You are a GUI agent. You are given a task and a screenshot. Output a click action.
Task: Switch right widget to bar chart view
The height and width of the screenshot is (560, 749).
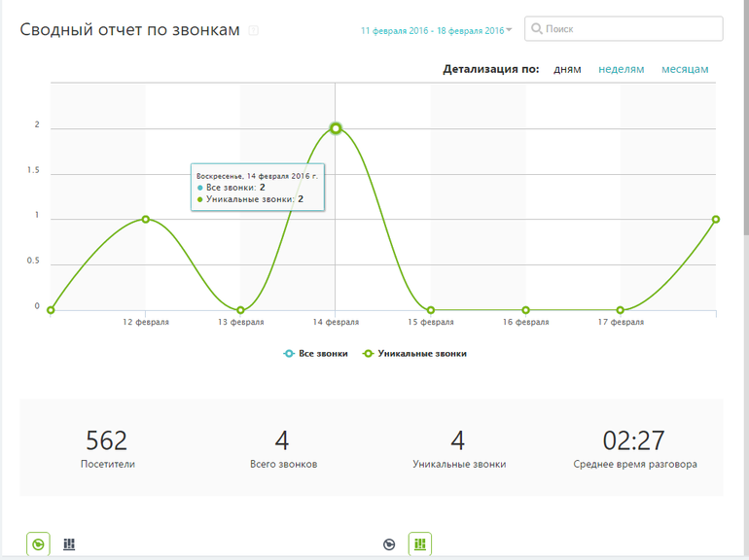click(420, 544)
